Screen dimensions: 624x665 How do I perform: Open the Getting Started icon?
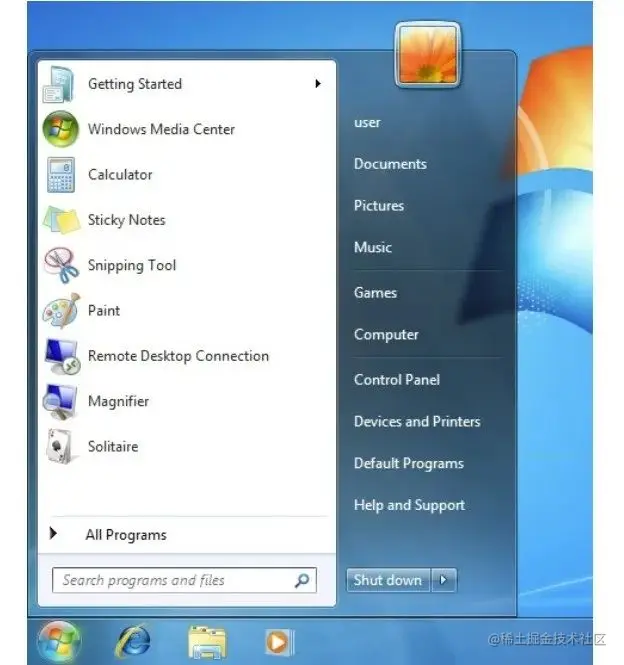[x=59, y=84]
